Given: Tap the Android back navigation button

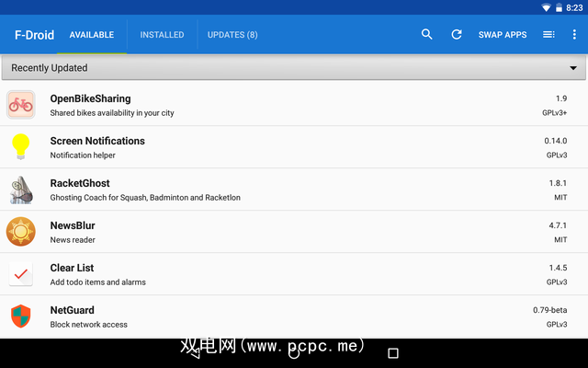Looking at the screenshot, I should pyautogui.click(x=195, y=353).
